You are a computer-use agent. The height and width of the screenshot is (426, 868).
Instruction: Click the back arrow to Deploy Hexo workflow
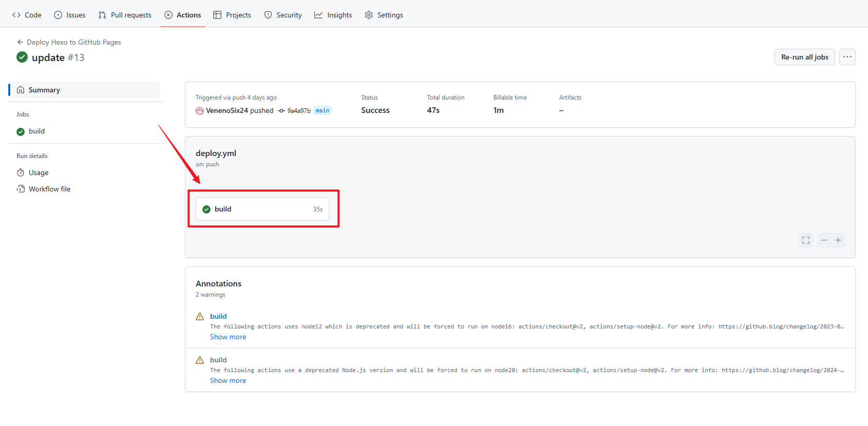coord(20,42)
